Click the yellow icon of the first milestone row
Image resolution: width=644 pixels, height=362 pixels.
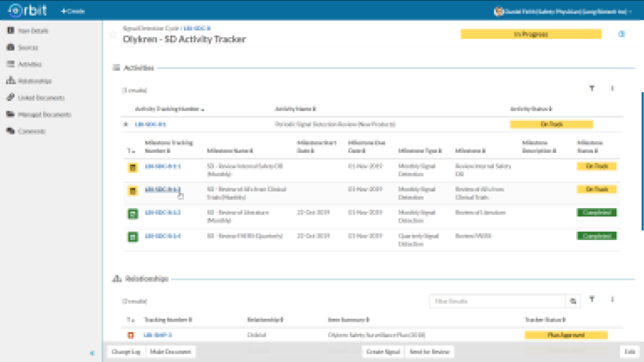tap(133, 167)
